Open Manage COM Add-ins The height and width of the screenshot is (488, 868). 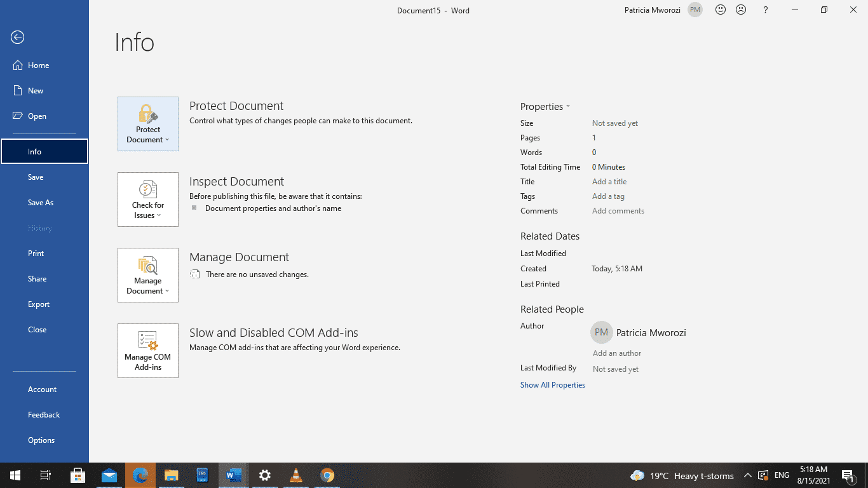pos(147,350)
